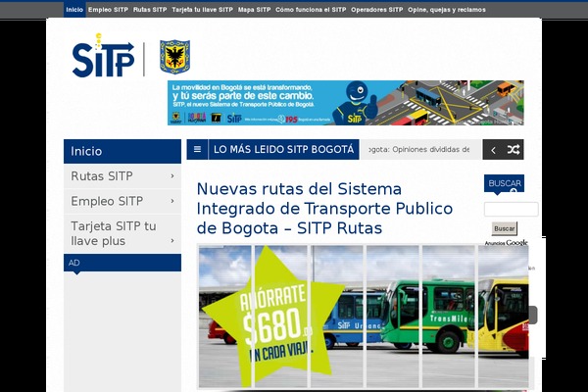Image resolution: width=588 pixels, height=392 pixels.
Task: Click the Ahórrate $680 bus slideshow image
Action: (x=364, y=317)
